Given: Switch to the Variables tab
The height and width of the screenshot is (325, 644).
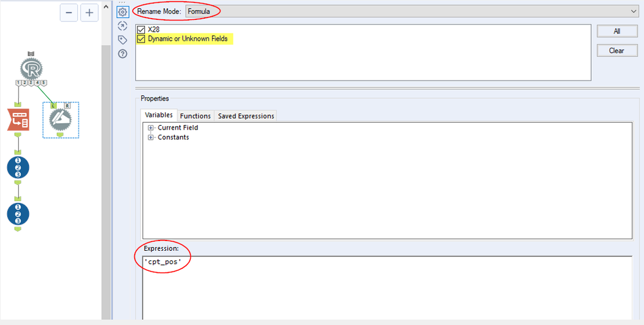Looking at the screenshot, I should pos(159,115).
